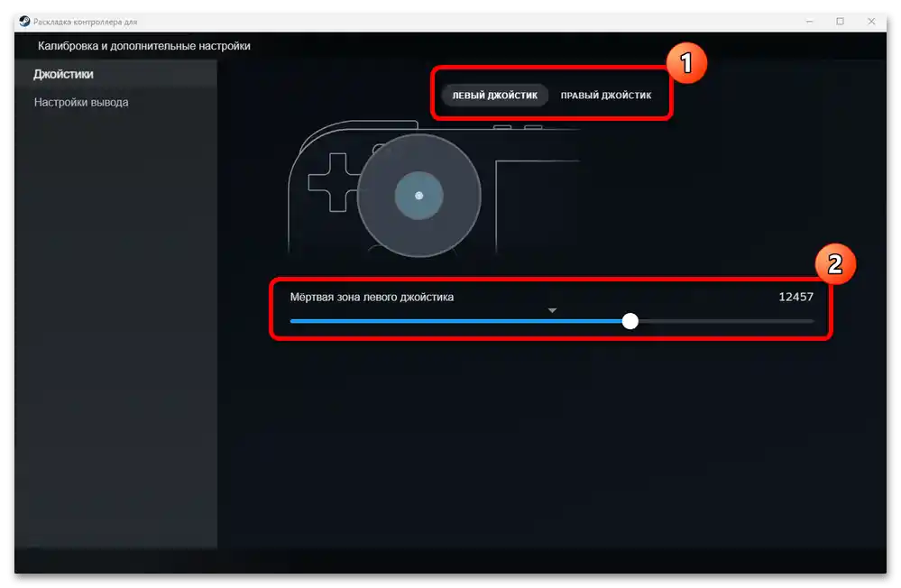The height and width of the screenshot is (588, 901).
Task: Click the dead zone value 12457
Action: click(x=797, y=296)
